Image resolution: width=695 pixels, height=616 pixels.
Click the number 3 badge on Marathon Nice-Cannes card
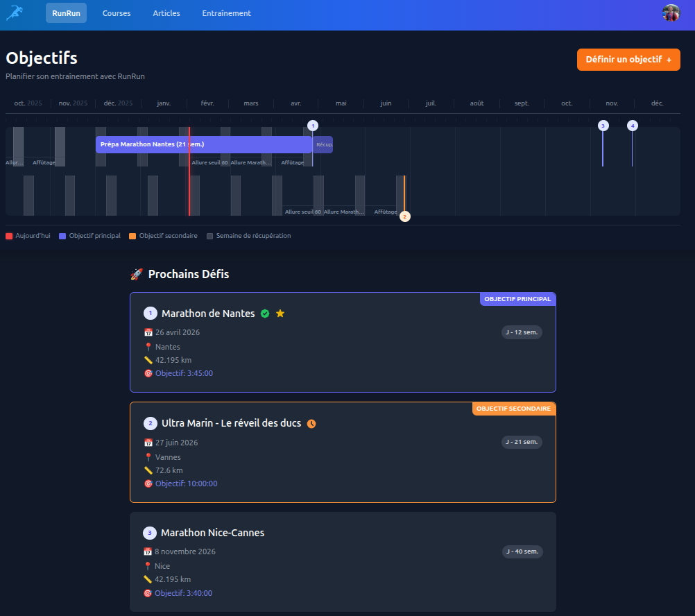coord(150,533)
